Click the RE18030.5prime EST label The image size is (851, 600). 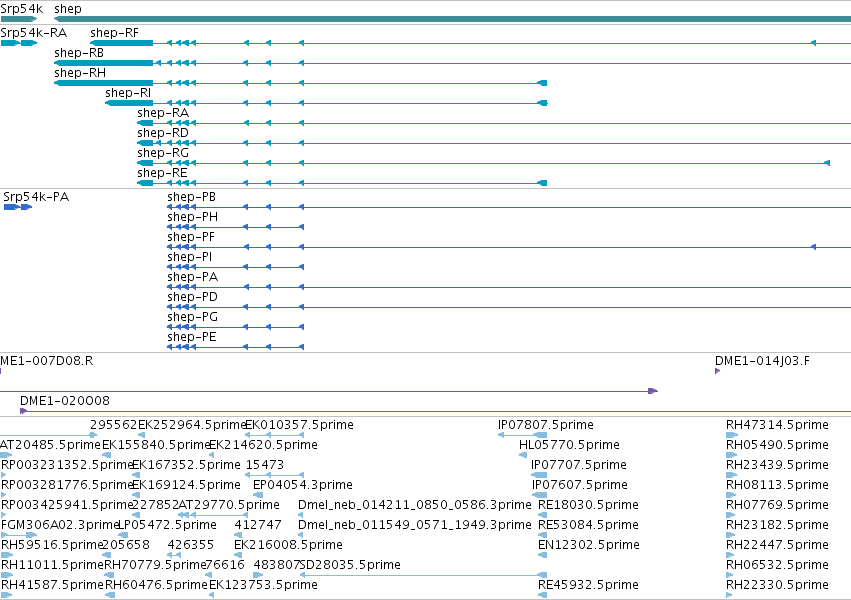click(x=588, y=505)
